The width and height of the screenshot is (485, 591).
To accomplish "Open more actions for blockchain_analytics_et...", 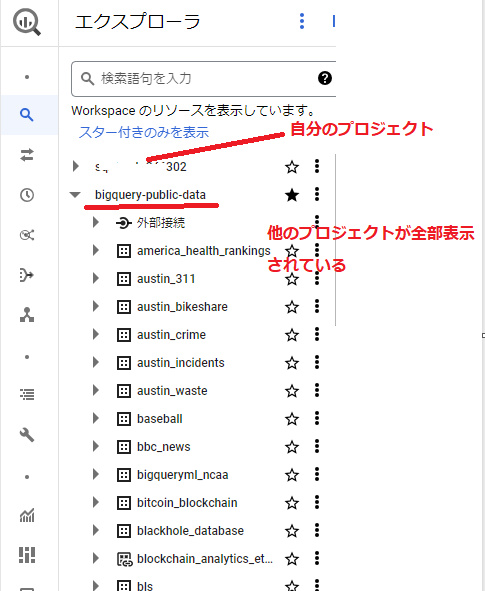I will (317, 558).
